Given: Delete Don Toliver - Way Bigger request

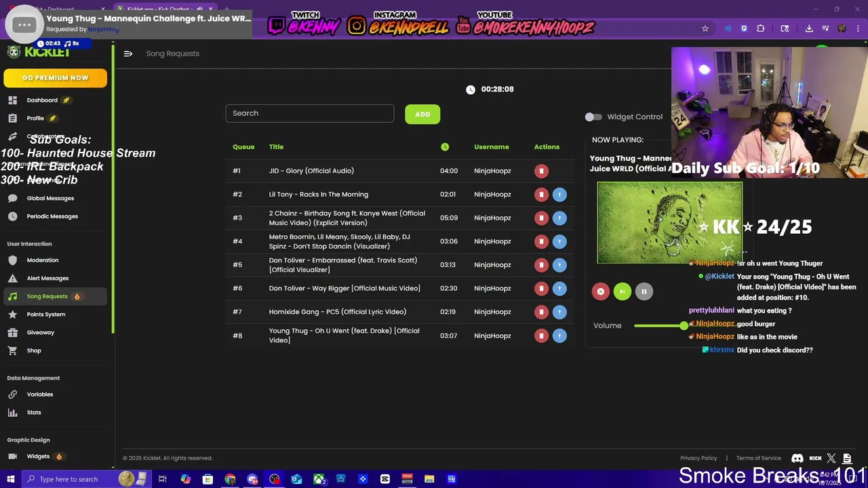Looking at the screenshot, I should pyautogui.click(x=541, y=289).
